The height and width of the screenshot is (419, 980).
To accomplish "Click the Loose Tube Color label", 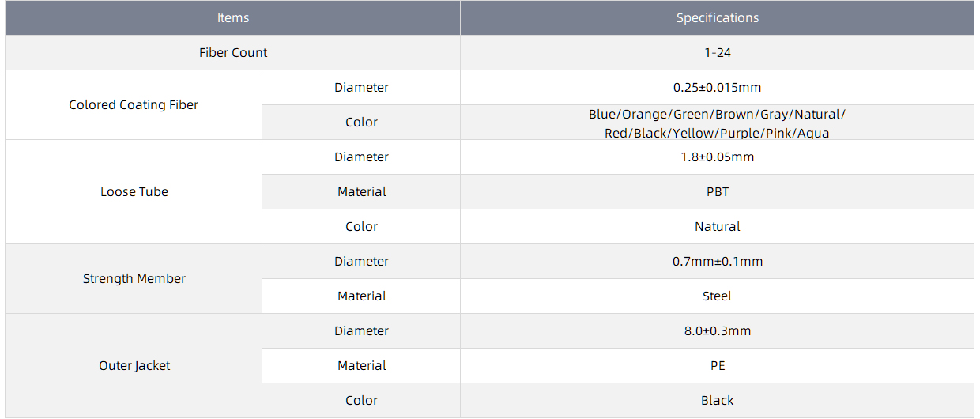I will (x=361, y=226).
